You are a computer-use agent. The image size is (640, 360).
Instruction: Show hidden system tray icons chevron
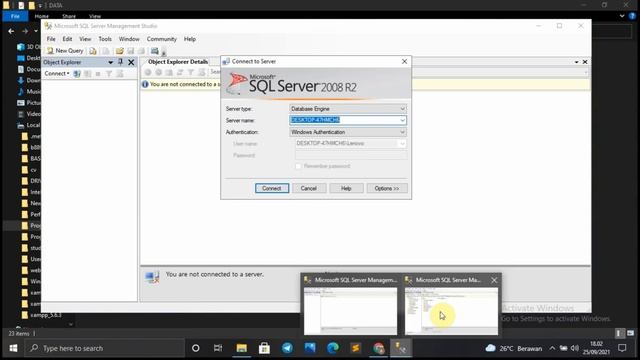click(552, 348)
